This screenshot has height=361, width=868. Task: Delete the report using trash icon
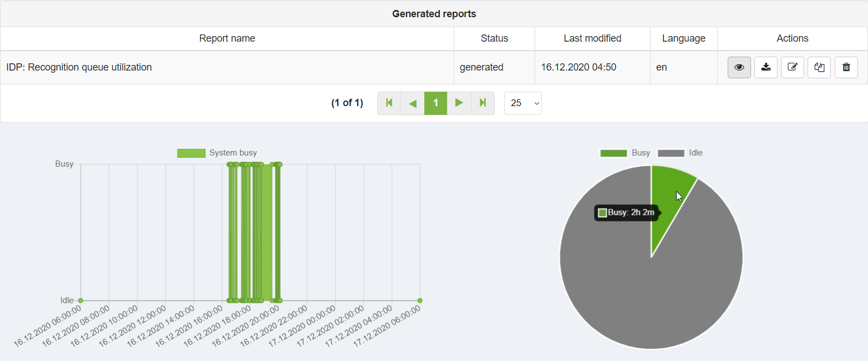[846, 68]
